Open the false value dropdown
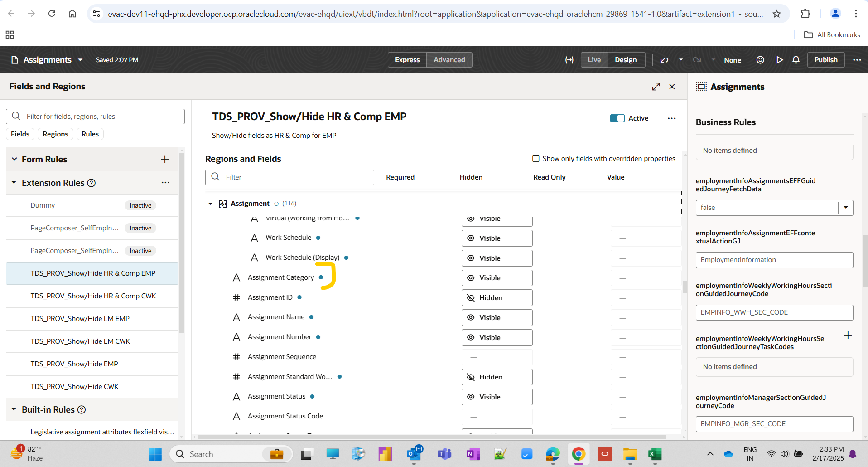Viewport: 868px width, 467px height. coord(845,208)
